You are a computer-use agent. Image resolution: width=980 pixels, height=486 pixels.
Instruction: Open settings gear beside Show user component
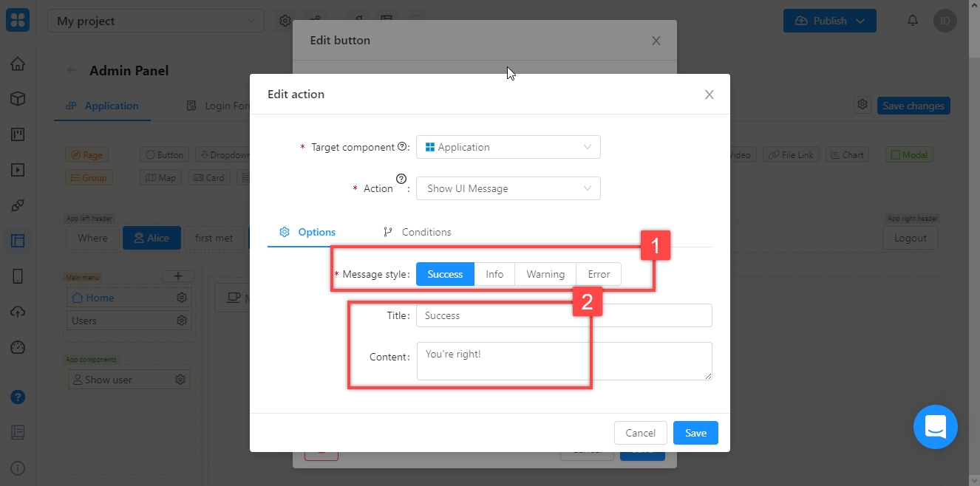(180, 380)
